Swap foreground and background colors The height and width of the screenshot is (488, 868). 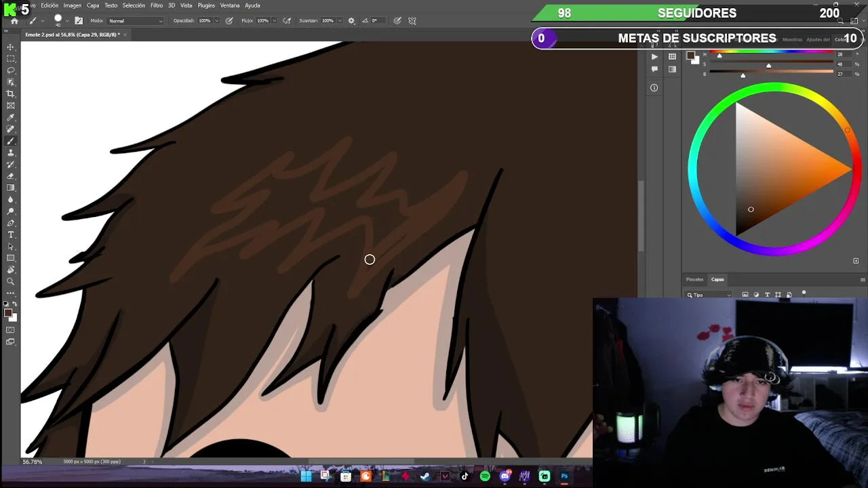[14, 304]
